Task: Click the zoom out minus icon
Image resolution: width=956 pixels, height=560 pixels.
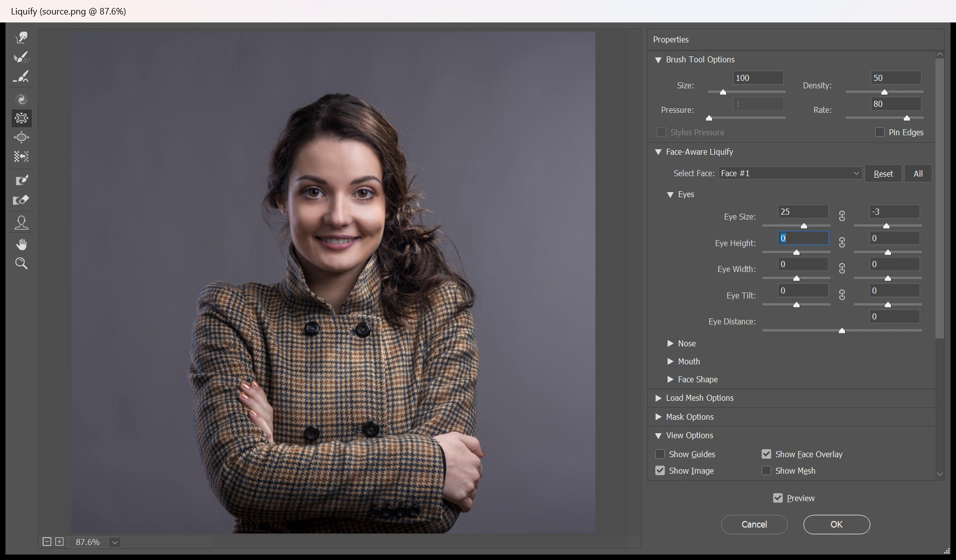Action: click(x=47, y=542)
